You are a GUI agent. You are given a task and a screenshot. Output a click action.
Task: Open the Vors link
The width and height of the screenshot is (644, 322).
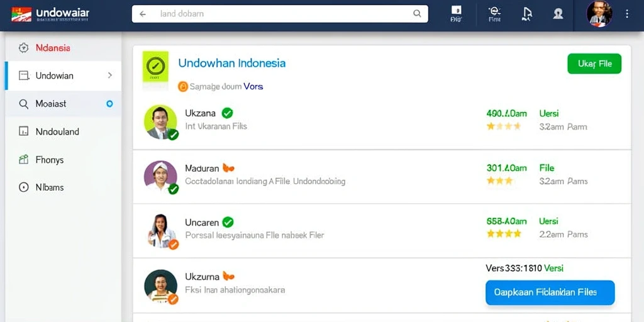pos(253,86)
